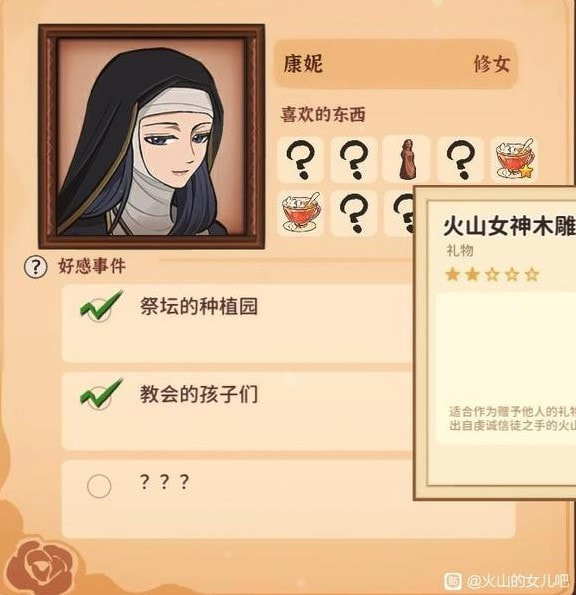Select second-row middle question mark slot
The width and height of the screenshot is (576, 595).
[354, 213]
